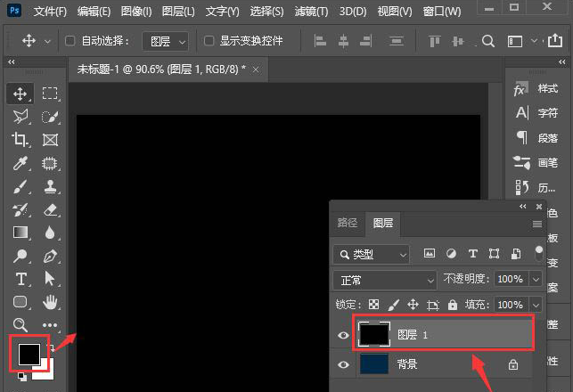Lock image pixels brush icon

click(x=394, y=305)
